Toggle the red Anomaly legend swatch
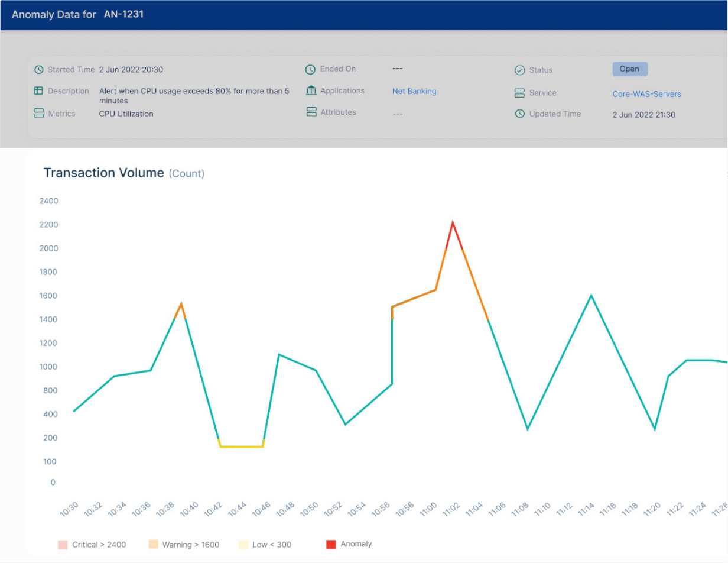This screenshot has height=563, width=728. [331, 544]
